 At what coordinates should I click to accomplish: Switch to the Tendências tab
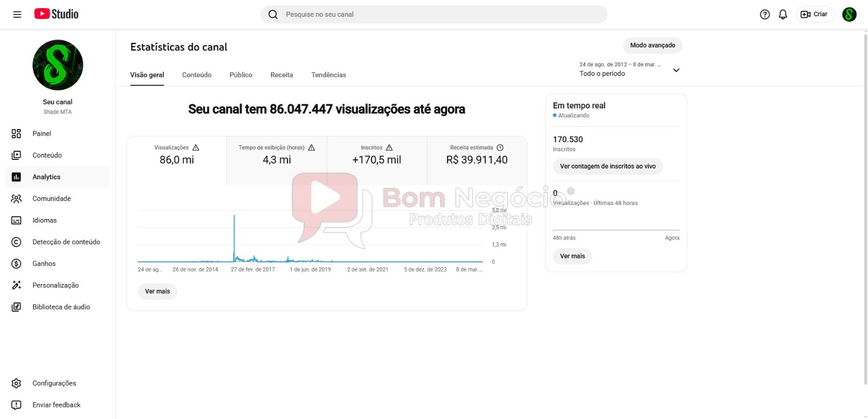point(328,75)
